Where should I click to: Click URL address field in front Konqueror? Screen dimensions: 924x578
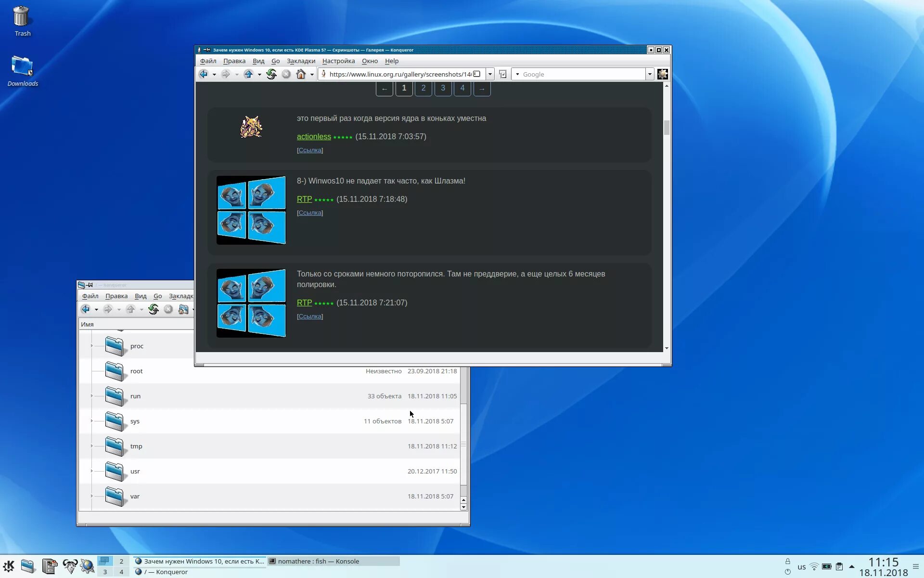point(400,74)
